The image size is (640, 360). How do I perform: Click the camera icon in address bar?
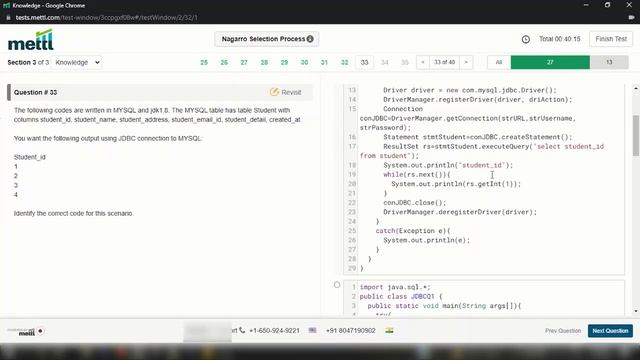pyautogui.click(x=631, y=18)
